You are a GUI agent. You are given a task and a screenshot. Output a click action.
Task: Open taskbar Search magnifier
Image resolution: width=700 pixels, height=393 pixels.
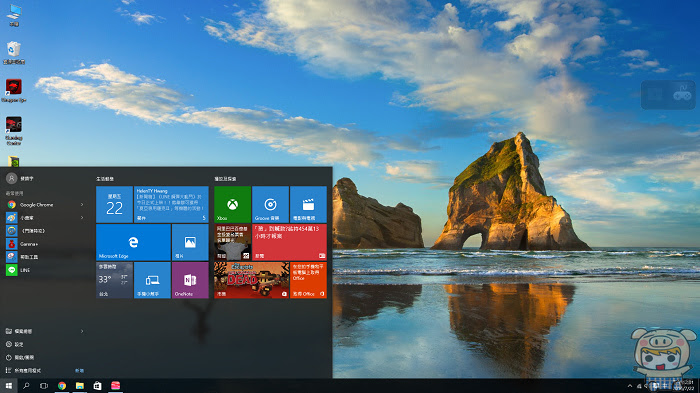point(26,386)
